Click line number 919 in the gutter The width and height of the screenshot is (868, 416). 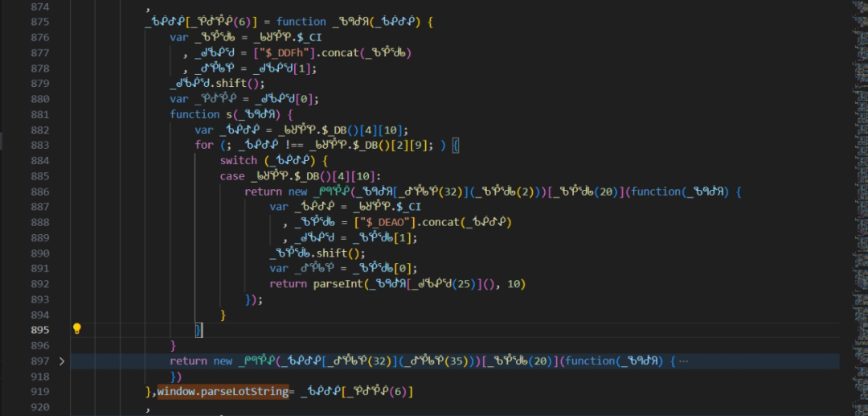[39, 392]
